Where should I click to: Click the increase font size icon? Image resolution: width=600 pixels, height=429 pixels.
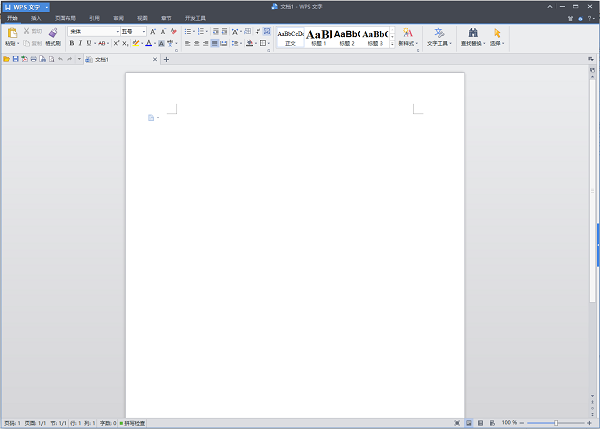coord(153,32)
